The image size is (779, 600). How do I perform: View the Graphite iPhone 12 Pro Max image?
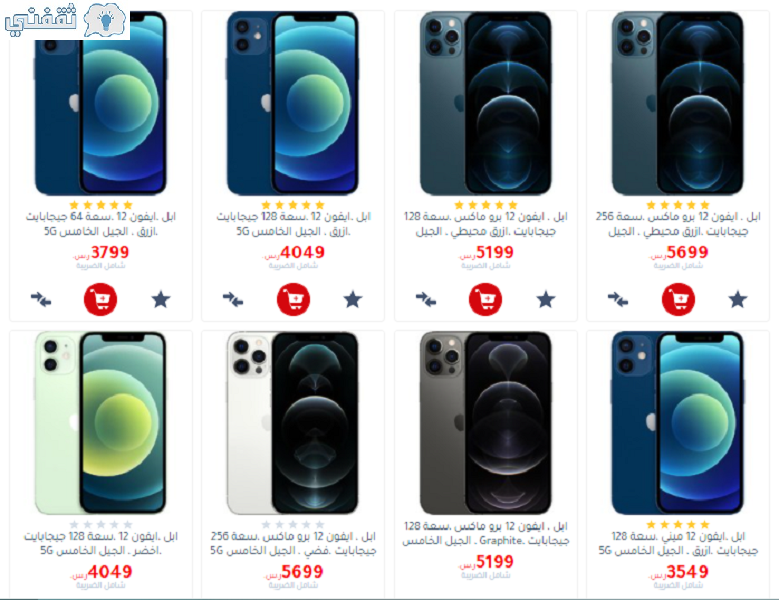(x=485, y=423)
